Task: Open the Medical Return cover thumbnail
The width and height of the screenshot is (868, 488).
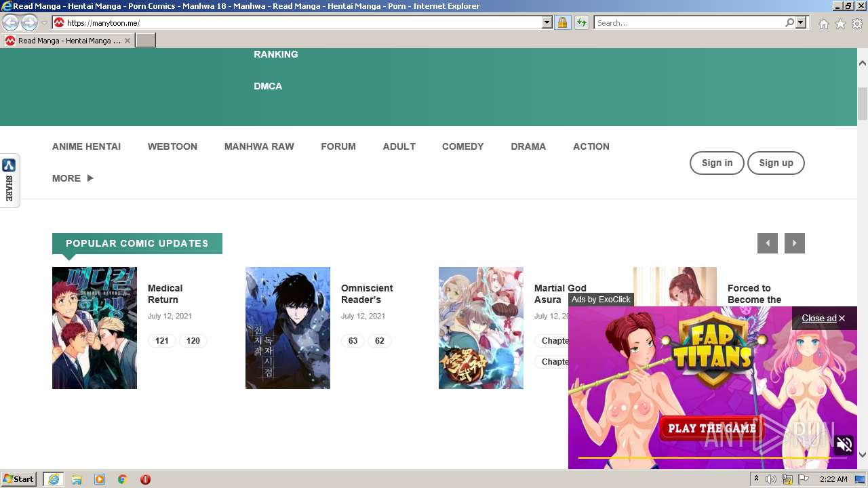Action: click(94, 328)
